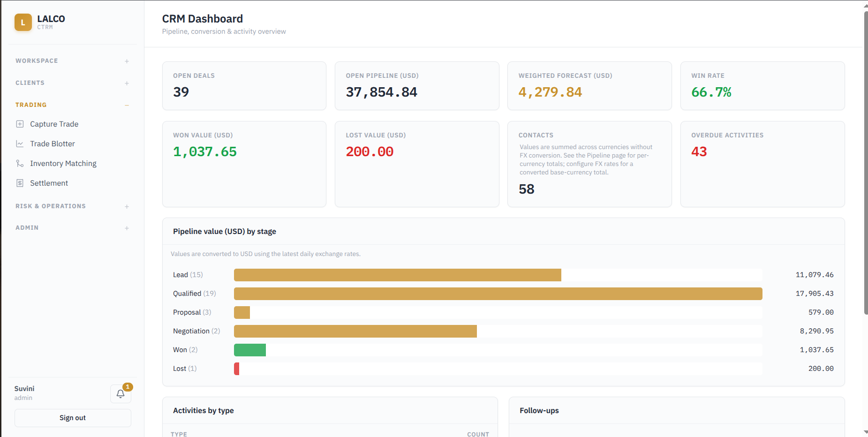Open the Settlement page
Viewport: 868px width, 437px height.
click(x=49, y=183)
